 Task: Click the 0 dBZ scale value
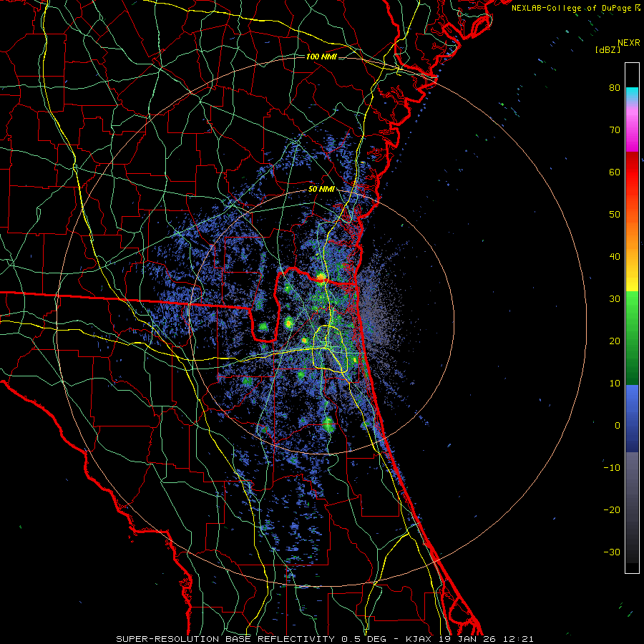point(618,426)
